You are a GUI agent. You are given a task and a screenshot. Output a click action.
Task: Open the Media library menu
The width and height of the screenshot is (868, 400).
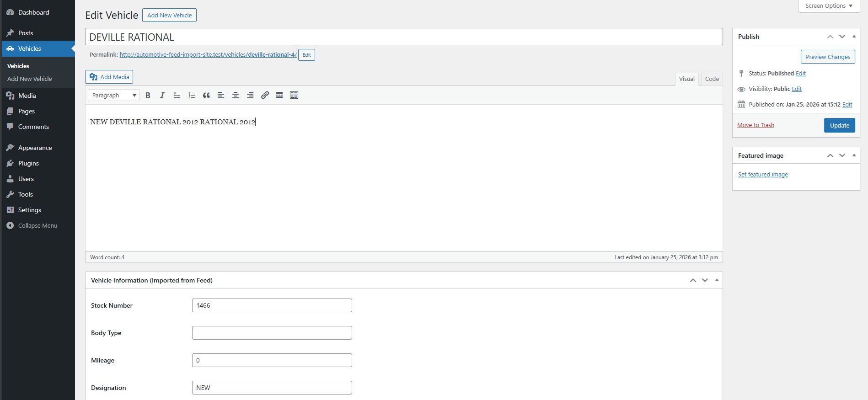(38, 96)
